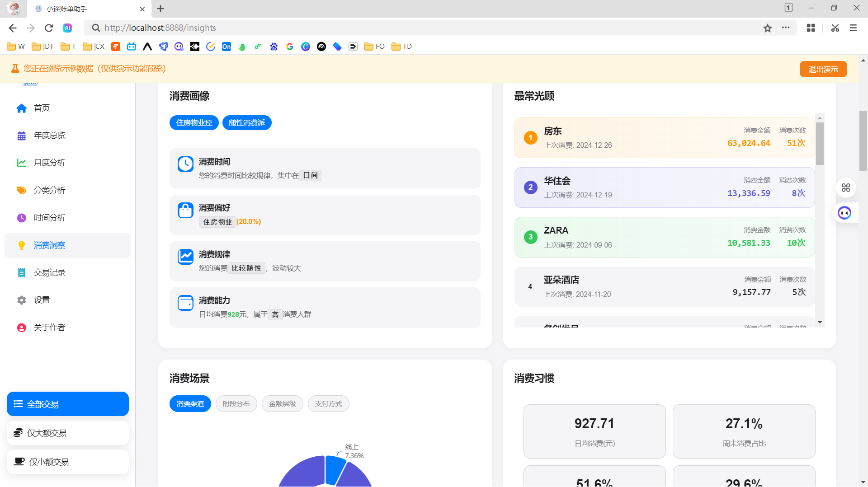Screen dimensions: 868x487
Task: Click inside the browser address bar
Action: click(x=316, y=28)
